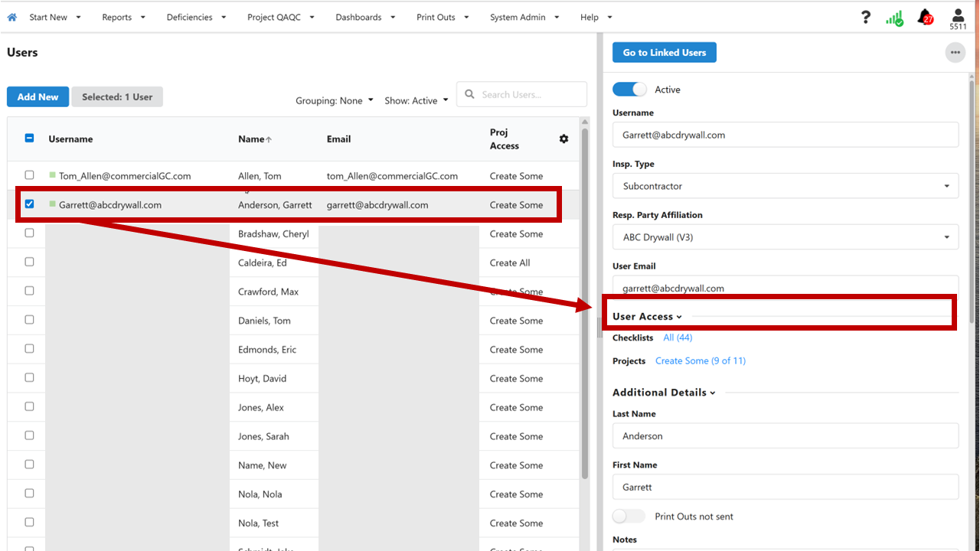
Task: Select the Allen, Tom name cell
Action: [x=260, y=176]
